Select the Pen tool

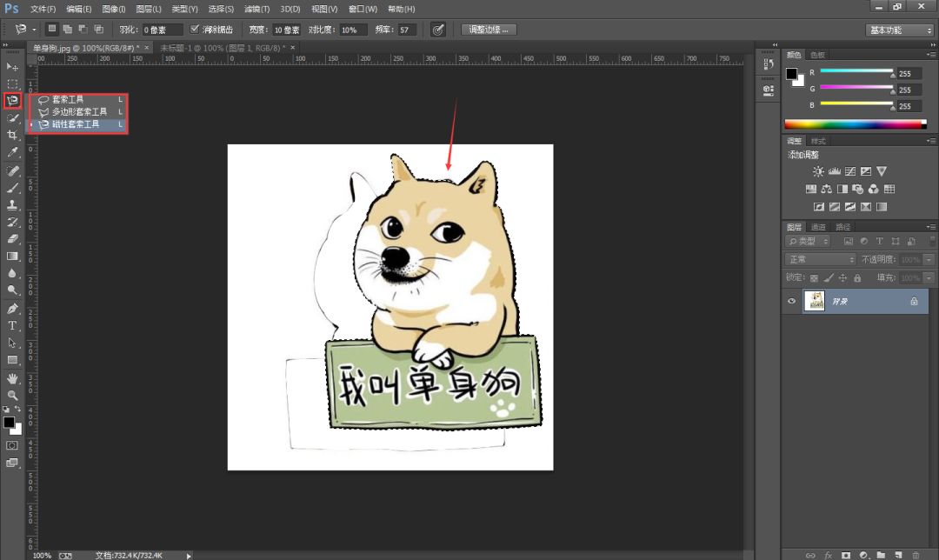pyautogui.click(x=12, y=309)
